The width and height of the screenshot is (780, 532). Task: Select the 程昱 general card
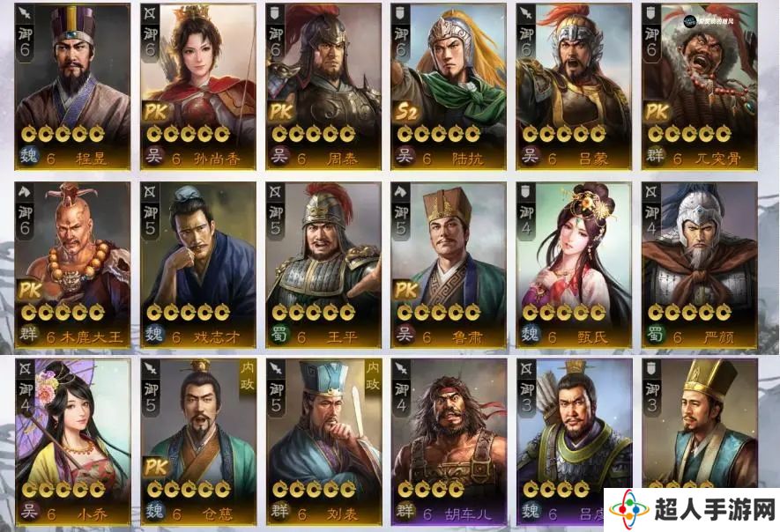pyautogui.click(x=72, y=86)
